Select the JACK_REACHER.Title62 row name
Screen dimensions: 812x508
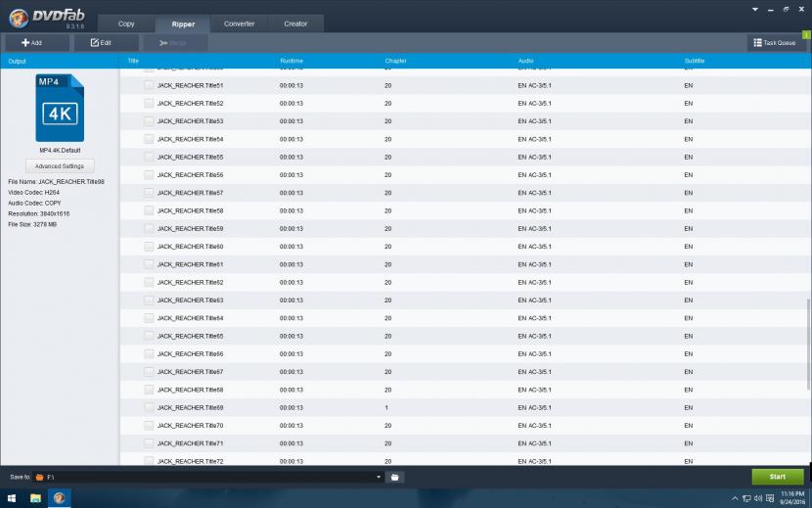(190, 282)
